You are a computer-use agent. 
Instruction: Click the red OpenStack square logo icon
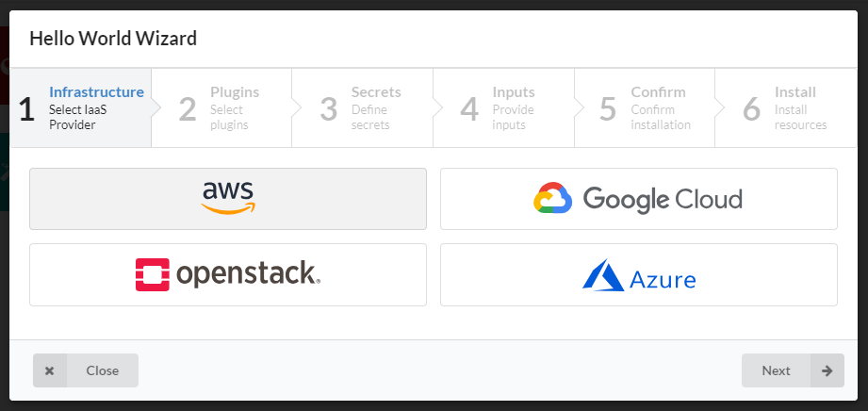pos(153,274)
